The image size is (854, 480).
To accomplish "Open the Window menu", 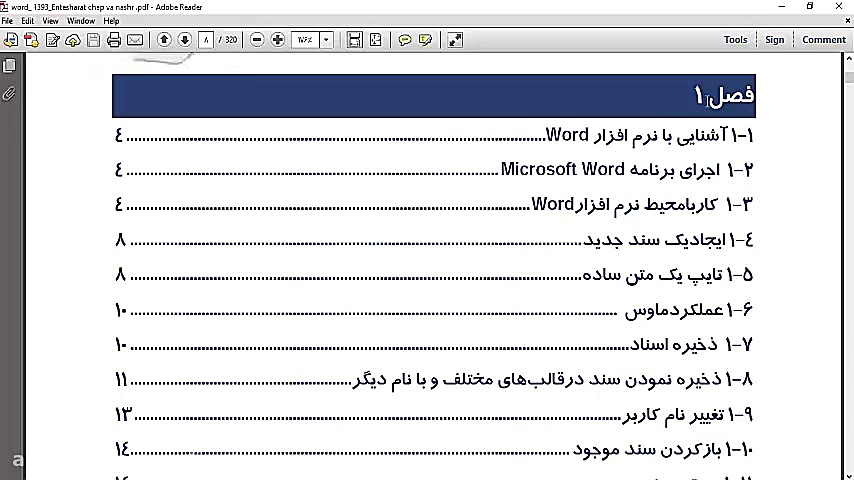I will [81, 21].
